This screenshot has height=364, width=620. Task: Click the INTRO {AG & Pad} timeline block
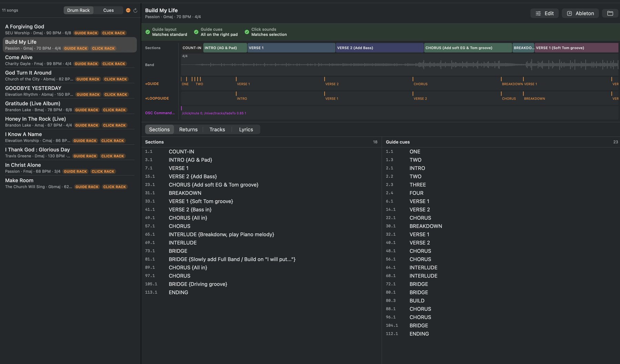tap(225, 48)
